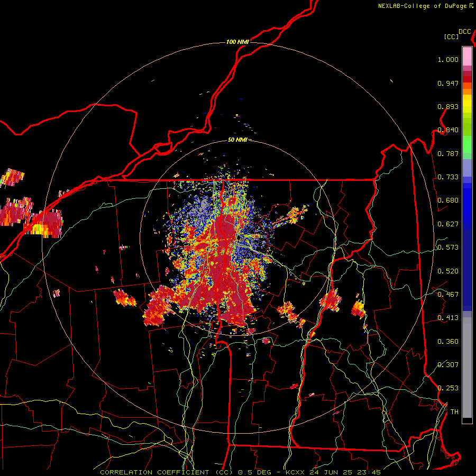
Task: Select the 0.893 legend value
Action: [x=448, y=106]
